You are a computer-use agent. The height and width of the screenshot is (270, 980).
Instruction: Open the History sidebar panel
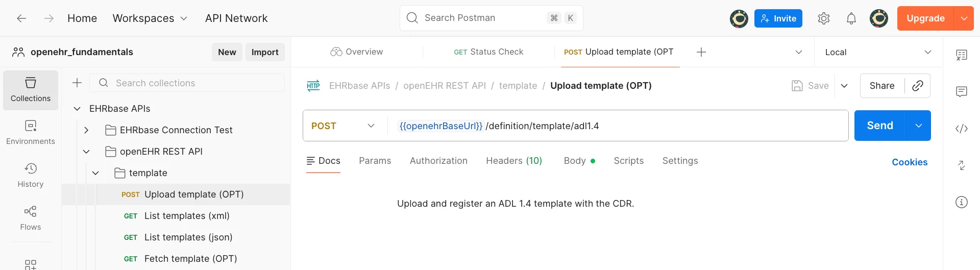pos(31,176)
